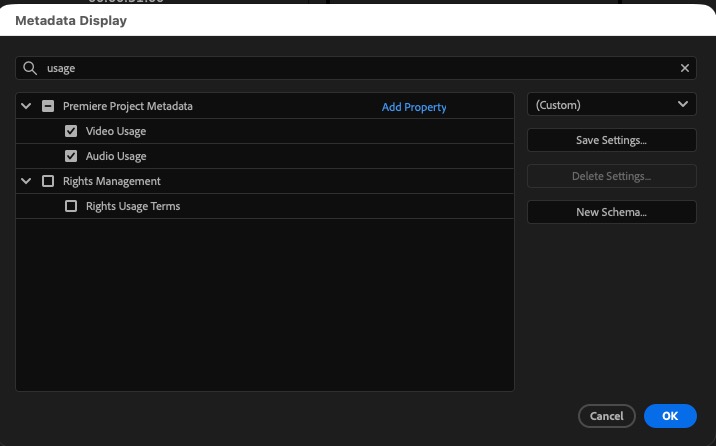Select the Video Usage row label
The image size is (716, 446).
pos(116,131)
